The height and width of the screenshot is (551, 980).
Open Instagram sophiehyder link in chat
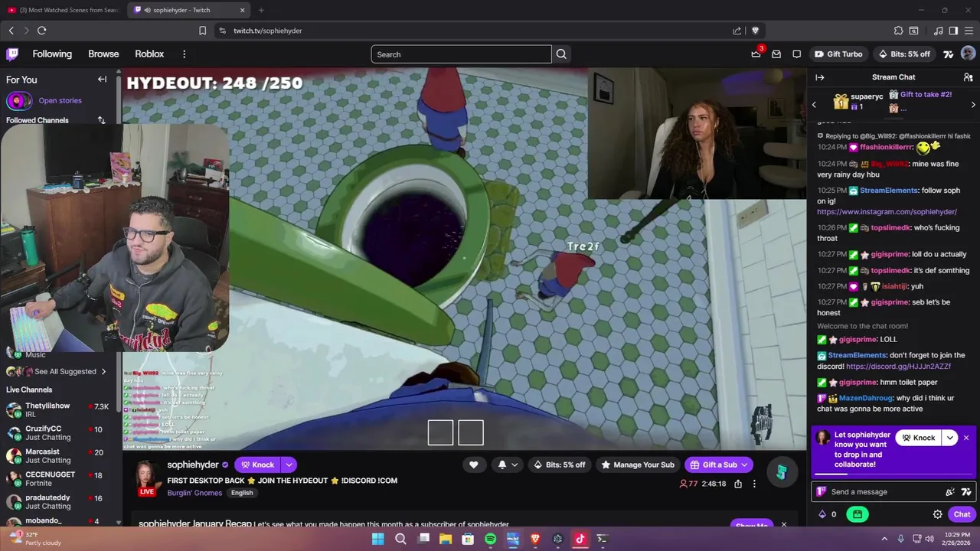coord(887,212)
